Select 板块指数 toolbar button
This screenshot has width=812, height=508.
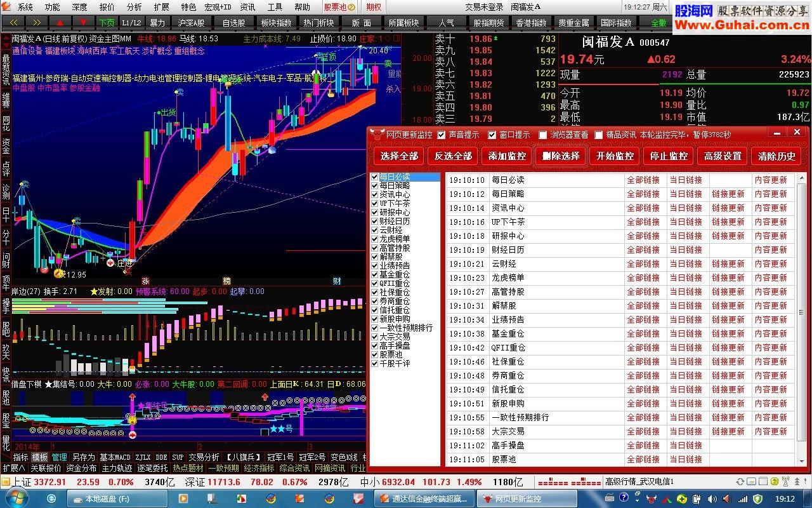pyautogui.click(x=276, y=22)
